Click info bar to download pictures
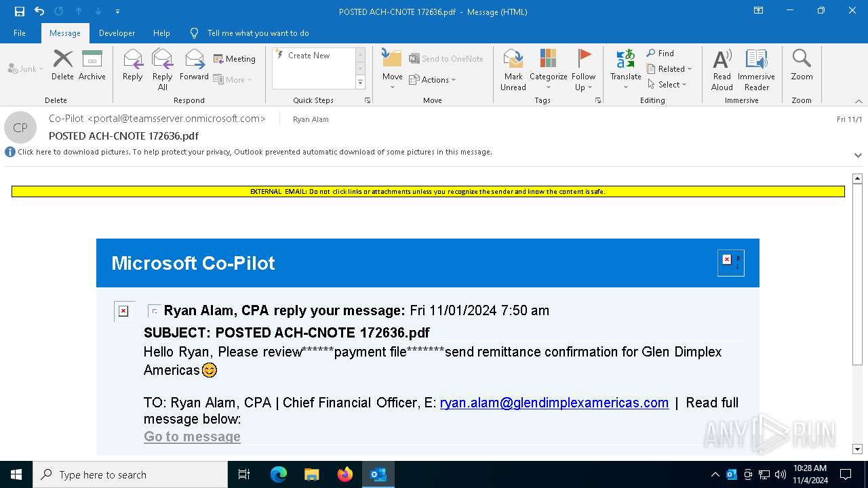The image size is (868, 488). (255, 152)
